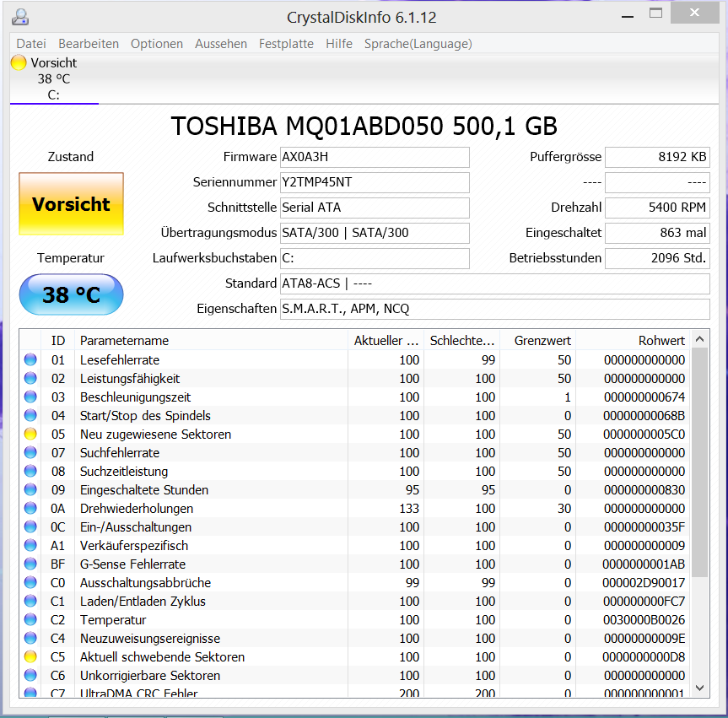This screenshot has height=718, width=728.
Task: Open the Datei menu
Action: pyautogui.click(x=31, y=44)
